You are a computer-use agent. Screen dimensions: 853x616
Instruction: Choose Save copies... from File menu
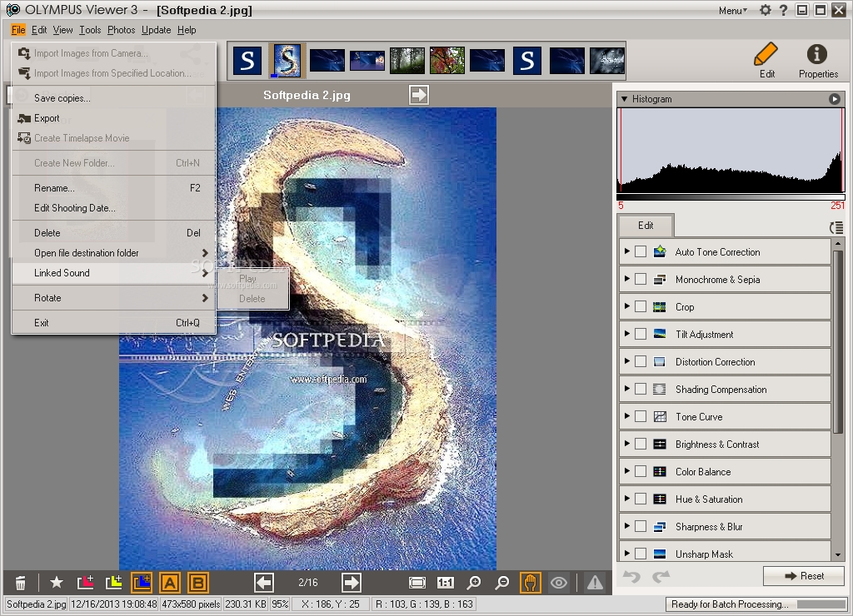click(x=113, y=98)
